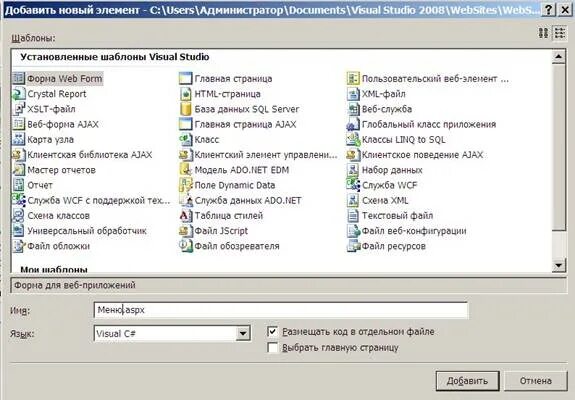Click the templates list scroll up arrow

[558, 57]
